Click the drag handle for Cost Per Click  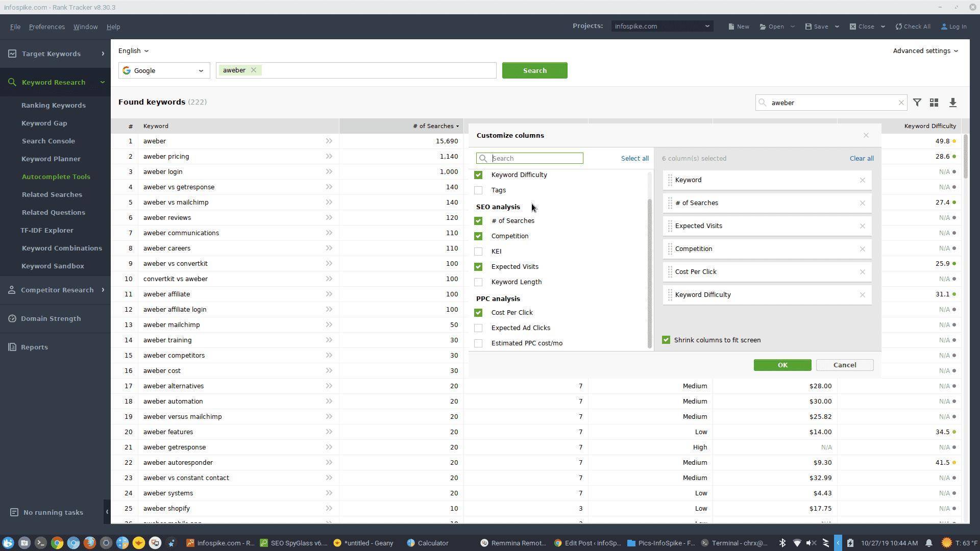click(670, 272)
